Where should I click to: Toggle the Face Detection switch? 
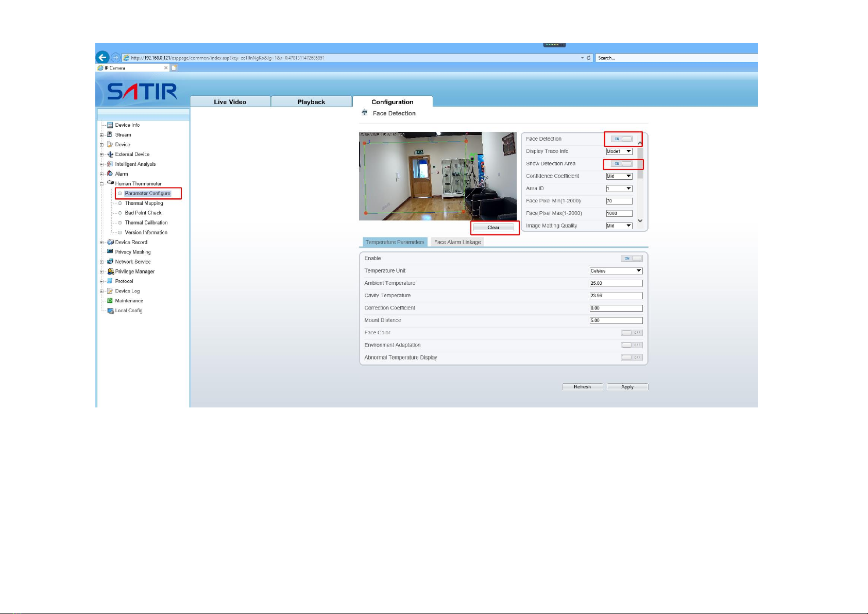pos(622,139)
